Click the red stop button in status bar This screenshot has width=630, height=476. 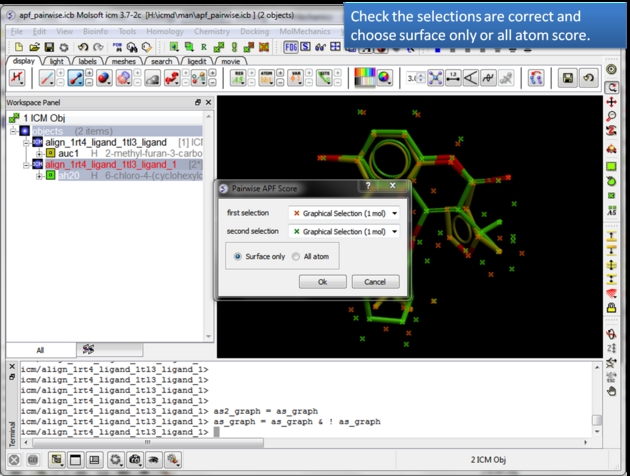(x=12, y=458)
